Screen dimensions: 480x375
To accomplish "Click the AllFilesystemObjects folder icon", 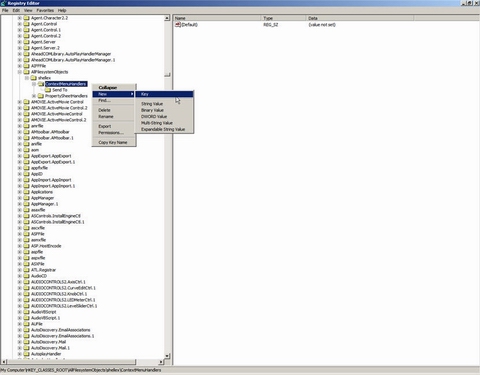I will click(27, 72).
